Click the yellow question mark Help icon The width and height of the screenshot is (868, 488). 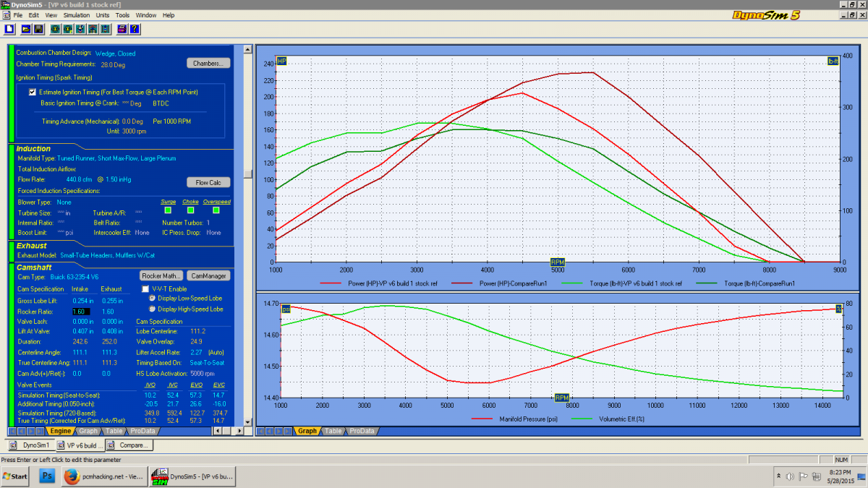coord(135,29)
